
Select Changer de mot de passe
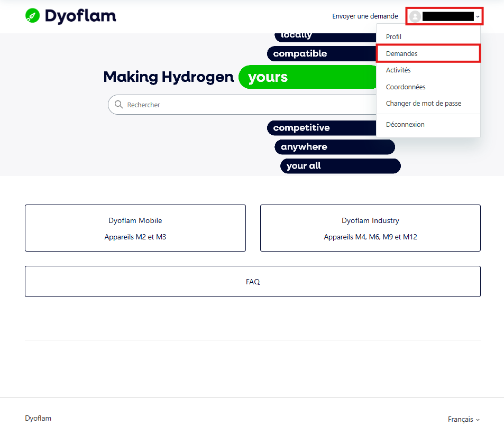428,104
